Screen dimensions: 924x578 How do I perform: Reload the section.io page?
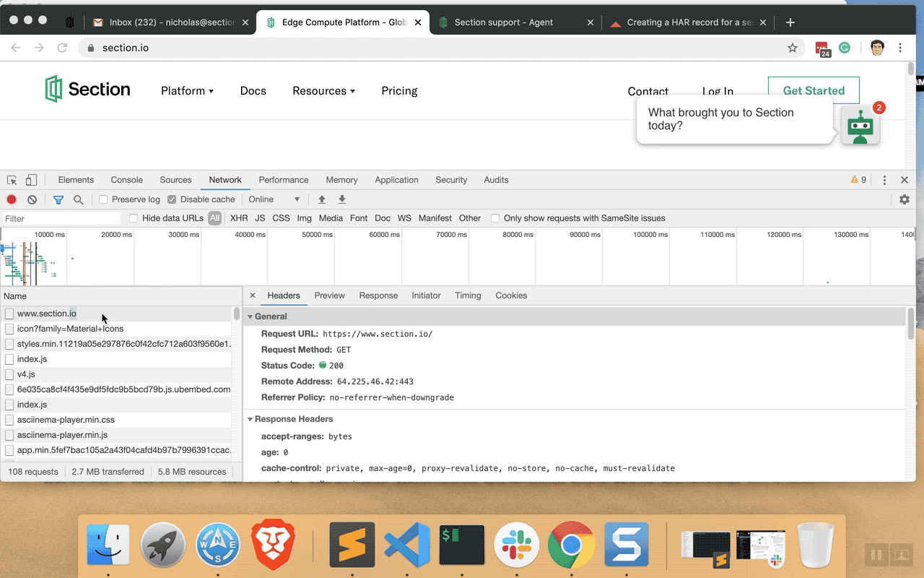click(62, 48)
